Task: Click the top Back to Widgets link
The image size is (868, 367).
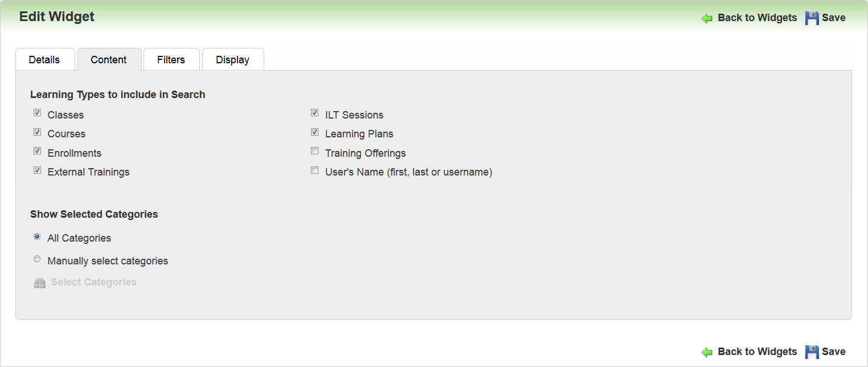Action: point(757,18)
